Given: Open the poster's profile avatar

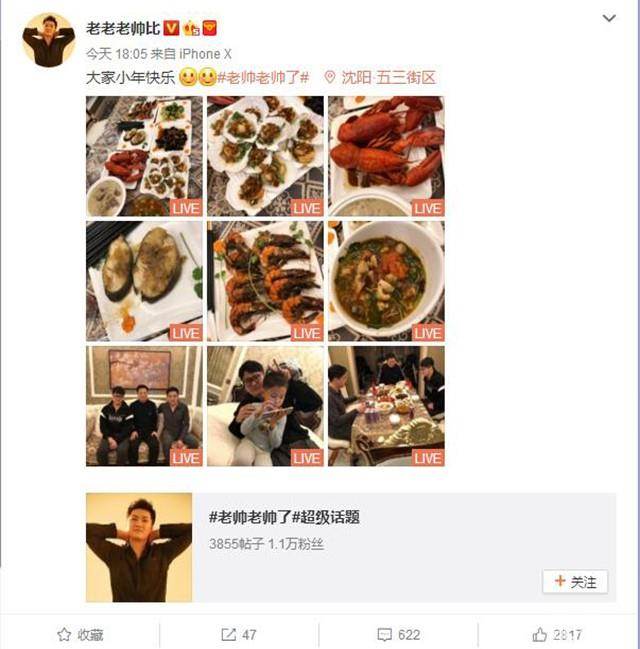Looking at the screenshot, I should click(x=48, y=40).
